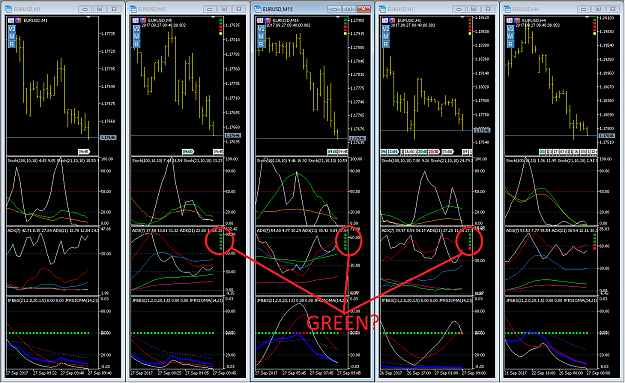Toggle the R button in the EURUSD,M5 chart
Viewport: 625px width, 383px height.
click(x=136, y=44)
